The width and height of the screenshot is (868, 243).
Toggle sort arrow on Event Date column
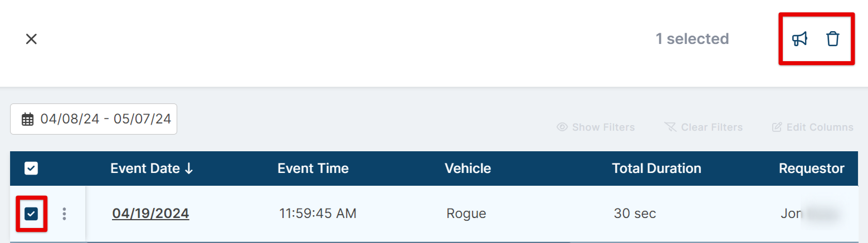[x=188, y=168]
